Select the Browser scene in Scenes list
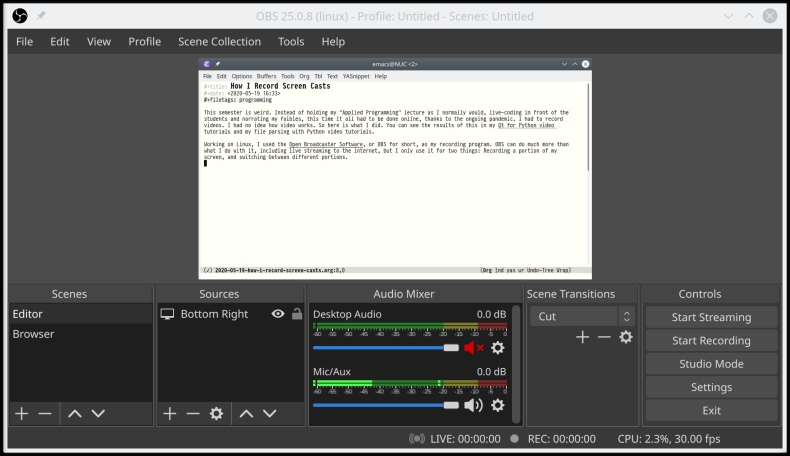The height and width of the screenshot is (456, 790). tap(34, 334)
